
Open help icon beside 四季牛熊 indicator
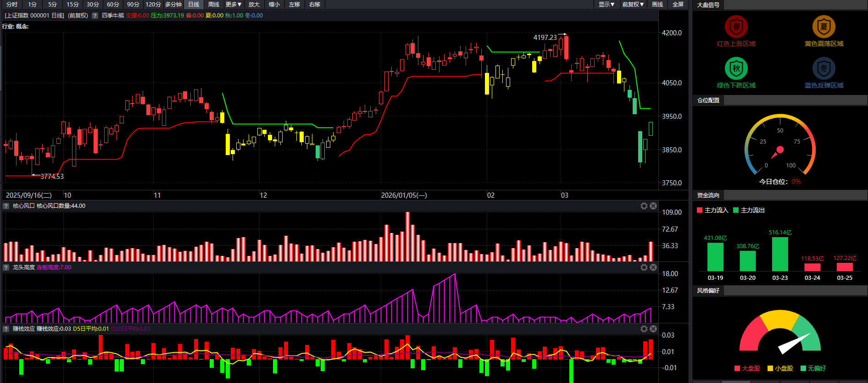(x=95, y=16)
